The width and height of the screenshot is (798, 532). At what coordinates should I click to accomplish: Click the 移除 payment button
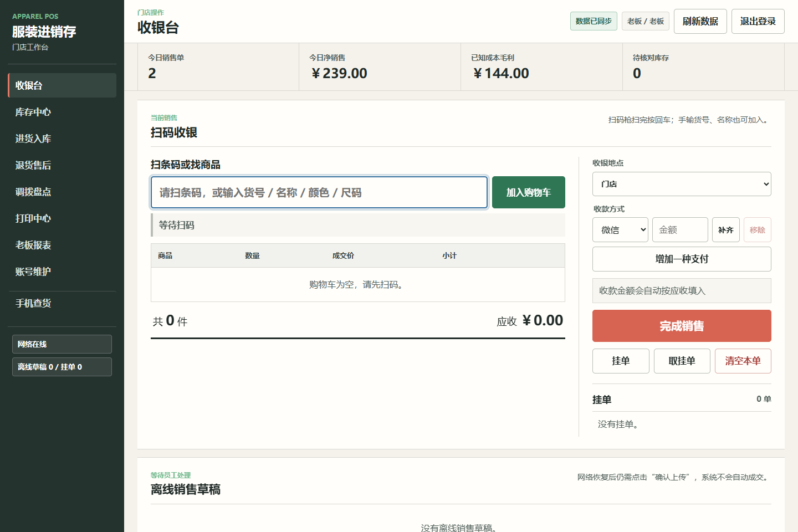pos(758,229)
